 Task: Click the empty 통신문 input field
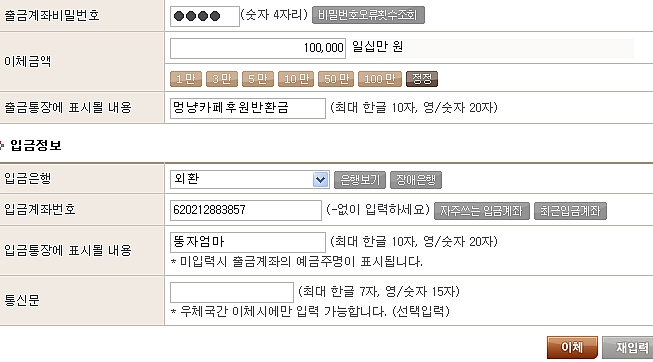pyautogui.click(x=232, y=292)
